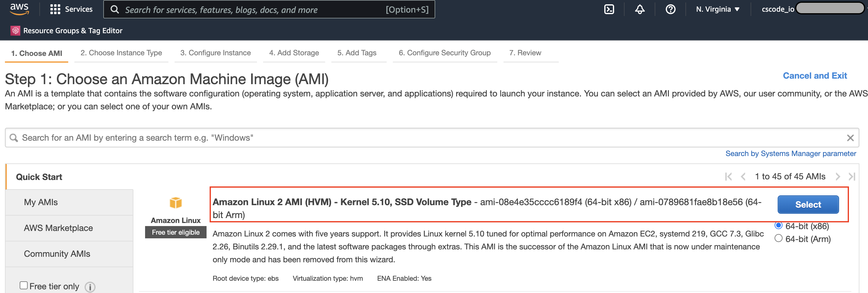Click Resource Groups & Tag Editor icon
868x293 pixels.
click(15, 31)
